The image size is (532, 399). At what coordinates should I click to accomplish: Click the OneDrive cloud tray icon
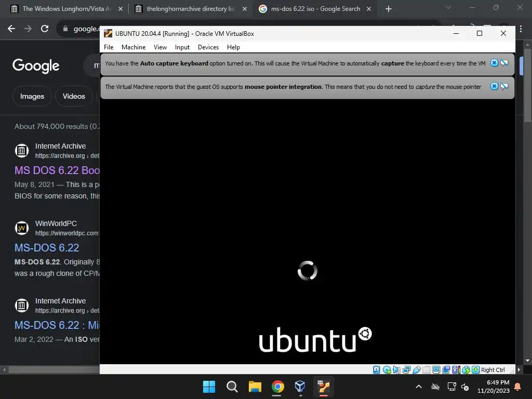[435, 387]
